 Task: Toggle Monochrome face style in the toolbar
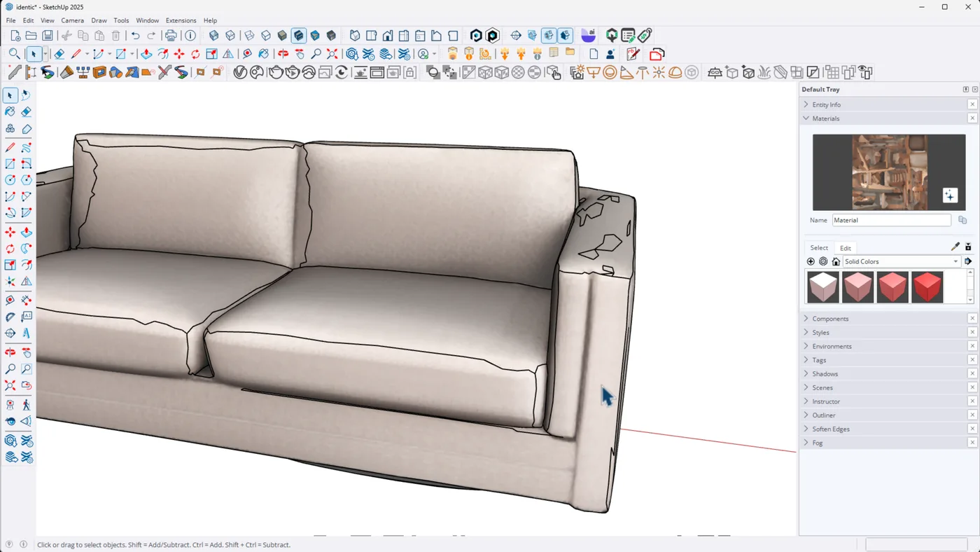(315, 36)
